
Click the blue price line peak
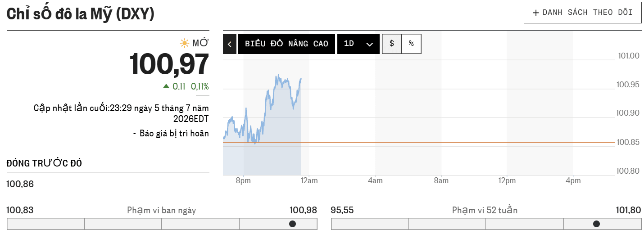point(279,75)
